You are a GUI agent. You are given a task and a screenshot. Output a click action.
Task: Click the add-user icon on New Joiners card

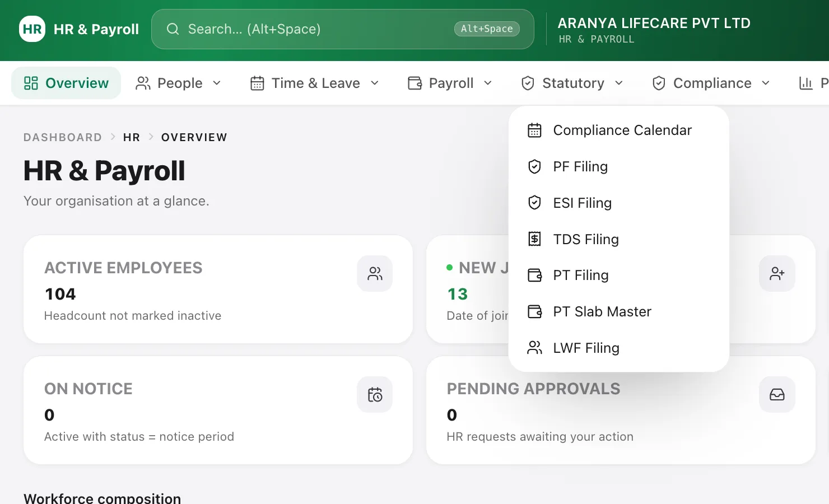click(x=777, y=273)
